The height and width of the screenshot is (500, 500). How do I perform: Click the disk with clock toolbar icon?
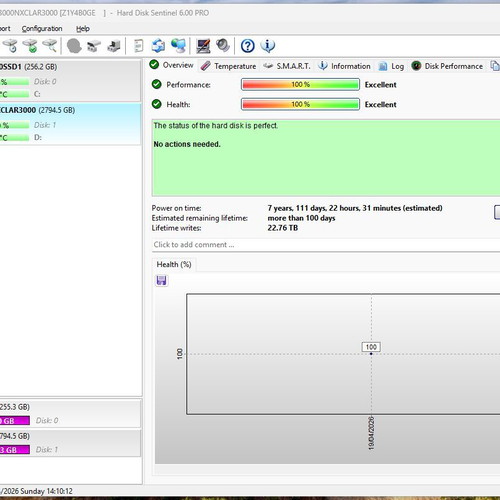[x=10, y=46]
